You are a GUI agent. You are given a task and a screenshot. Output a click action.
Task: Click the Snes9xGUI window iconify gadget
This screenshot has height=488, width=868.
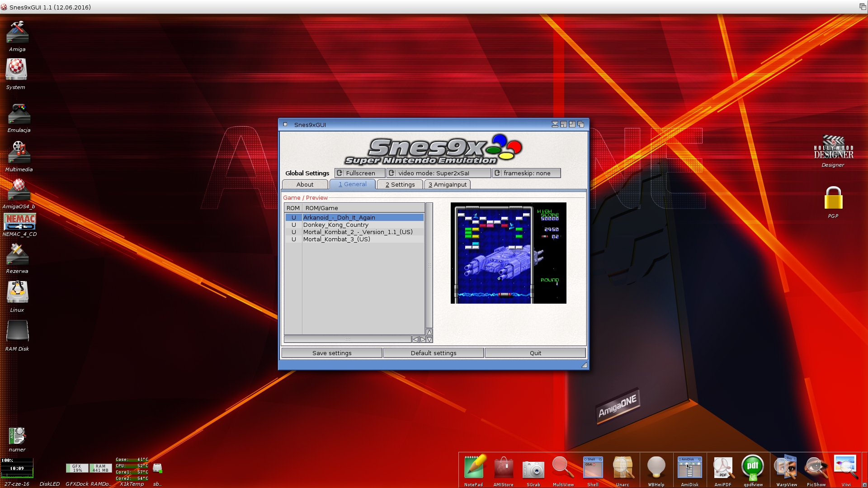[x=555, y=124]
